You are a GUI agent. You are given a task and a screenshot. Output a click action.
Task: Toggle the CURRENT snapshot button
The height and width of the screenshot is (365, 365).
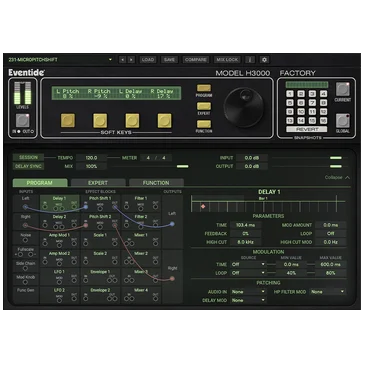(x=342, y=89)
